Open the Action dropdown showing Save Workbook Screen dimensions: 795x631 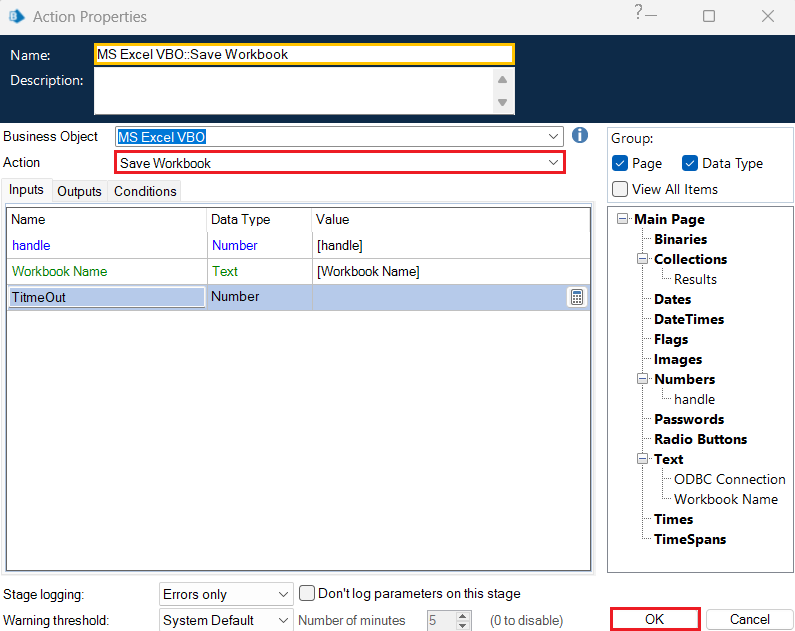[552, 163]
